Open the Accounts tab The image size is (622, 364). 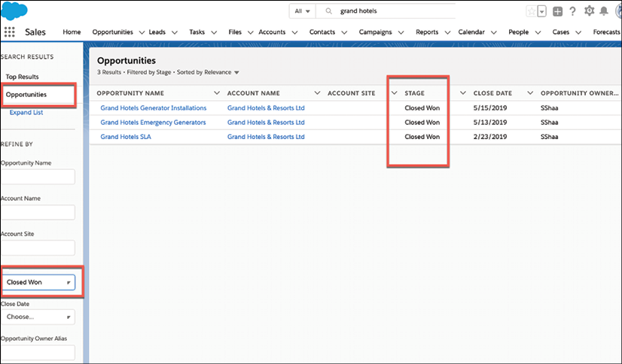point(272,32)
